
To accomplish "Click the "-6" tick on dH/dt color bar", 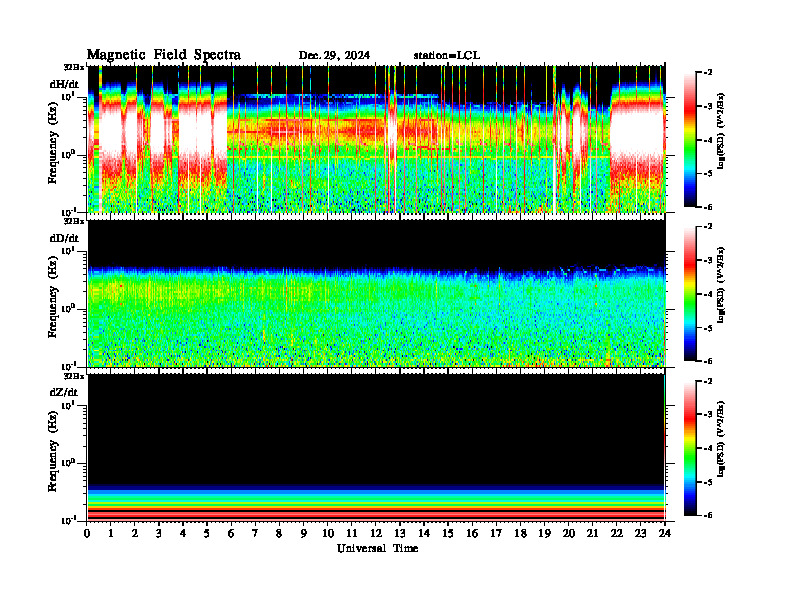I will [708, 207].
